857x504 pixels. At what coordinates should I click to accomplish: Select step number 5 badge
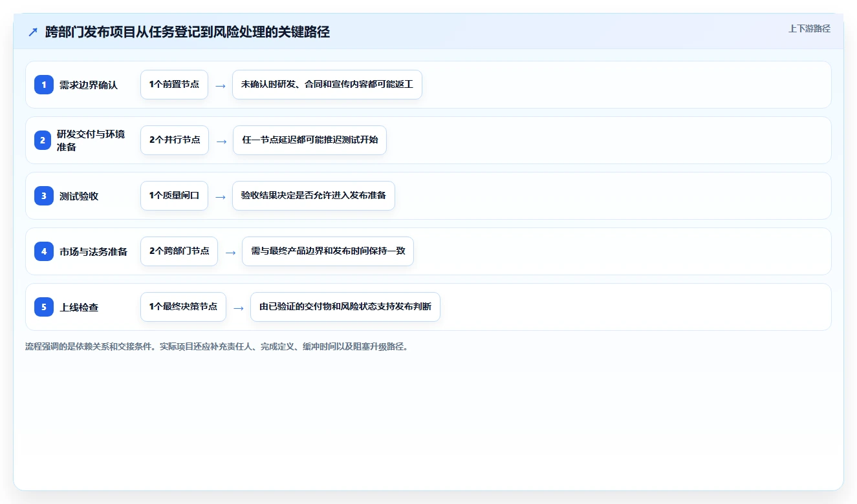[x=44, y=307]
